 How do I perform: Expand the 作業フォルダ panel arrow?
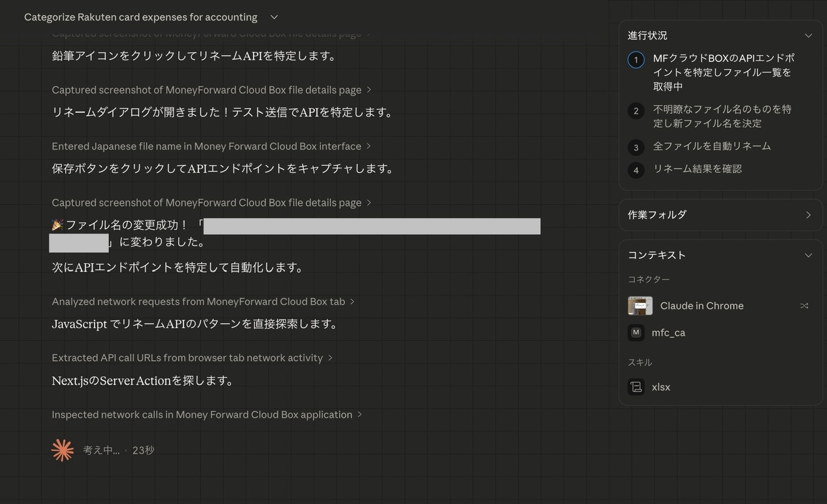click(808, 215)
